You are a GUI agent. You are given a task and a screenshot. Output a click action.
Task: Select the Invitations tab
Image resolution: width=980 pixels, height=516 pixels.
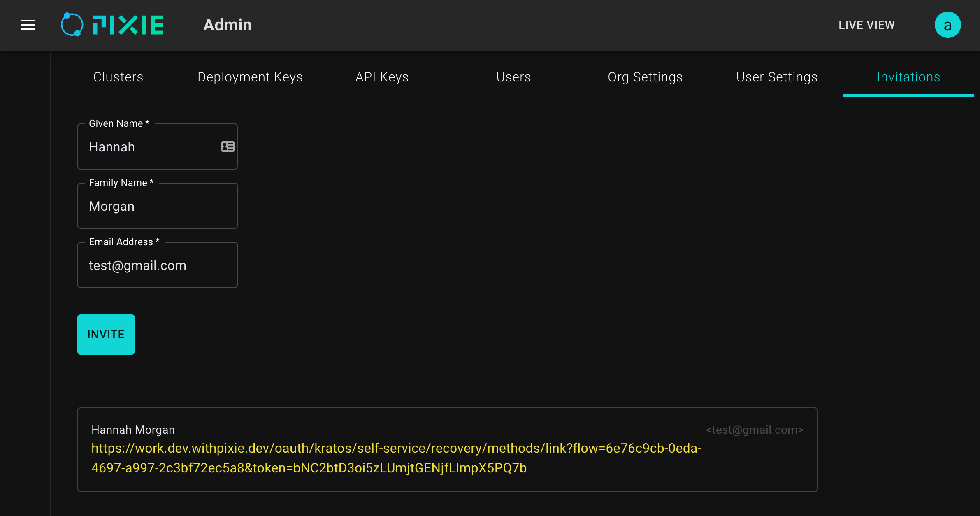pos(908,77)
